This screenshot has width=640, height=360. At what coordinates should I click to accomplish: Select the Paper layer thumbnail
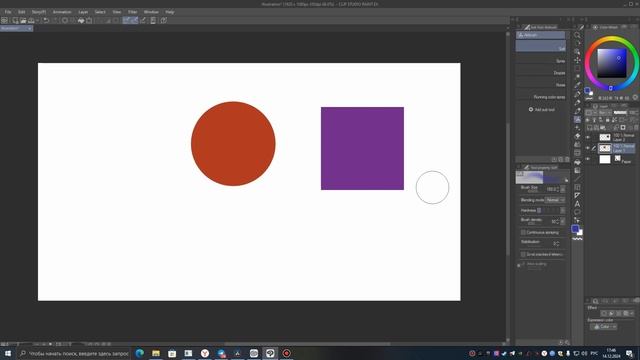(605, 159)
